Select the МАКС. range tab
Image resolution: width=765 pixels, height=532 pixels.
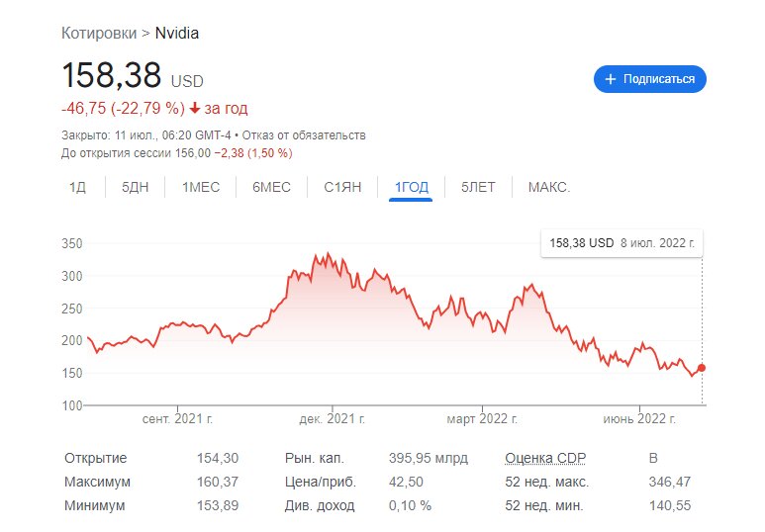click(x=549, y=187)
